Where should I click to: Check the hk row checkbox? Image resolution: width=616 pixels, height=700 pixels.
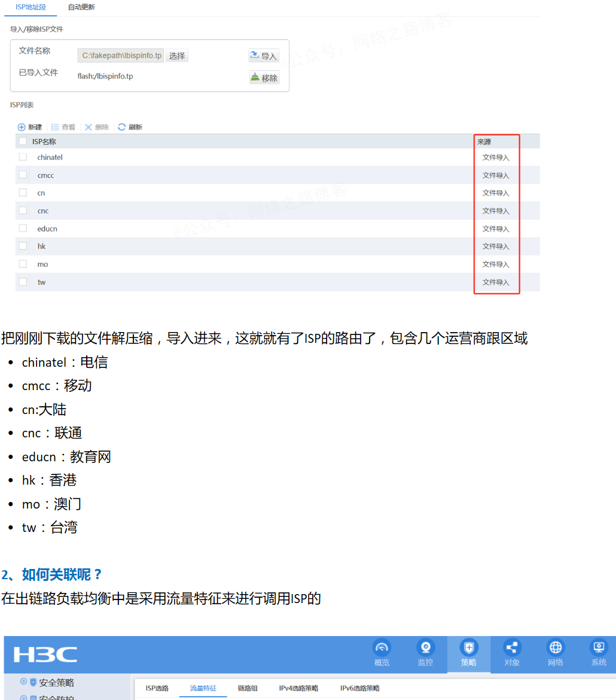23,246
